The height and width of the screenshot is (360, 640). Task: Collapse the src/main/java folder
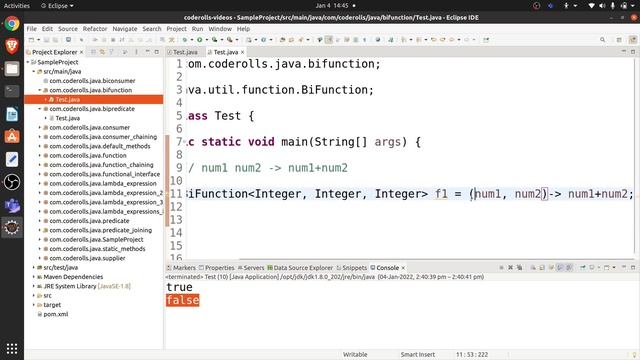(34, 71)
